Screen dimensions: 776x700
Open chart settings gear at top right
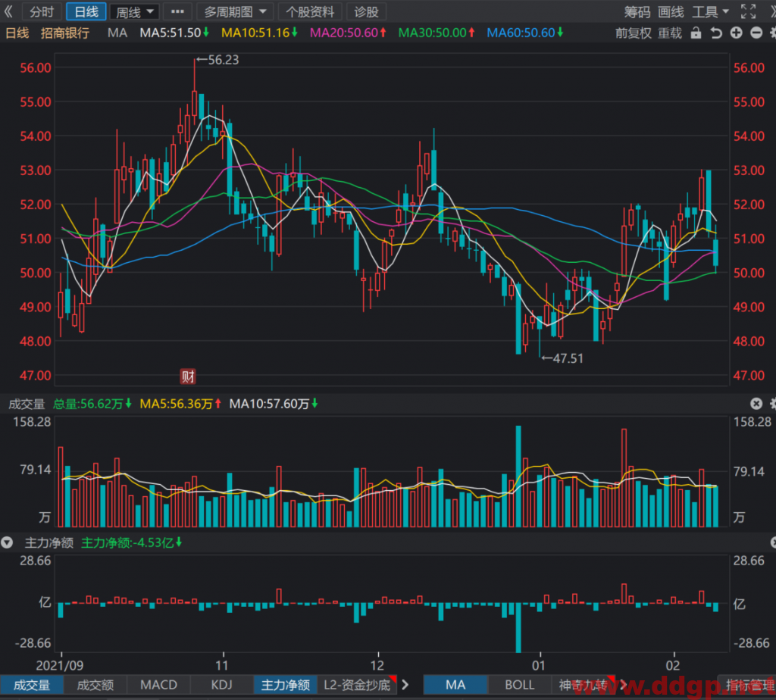[772, 33]
